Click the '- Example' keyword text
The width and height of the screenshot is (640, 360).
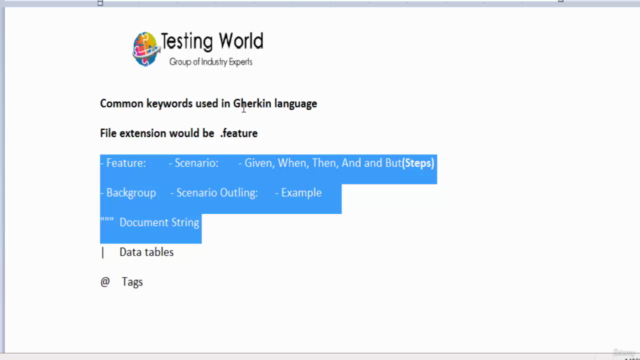click(298, 193)
